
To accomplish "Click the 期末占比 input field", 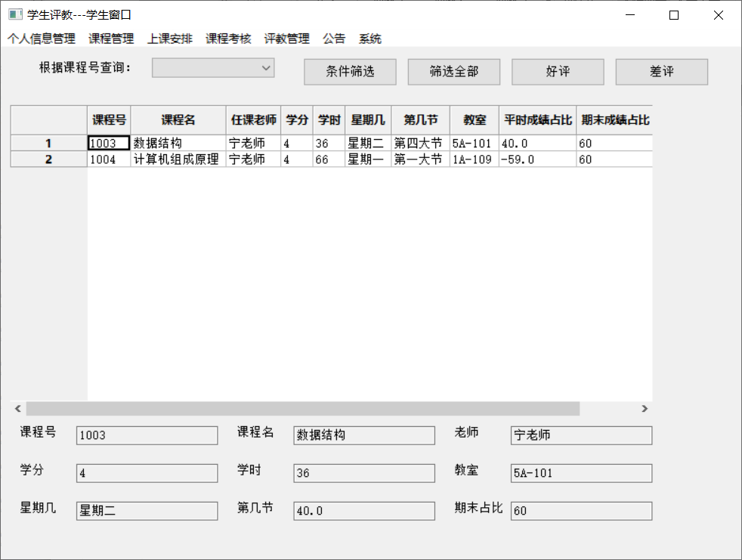I will 582,511.
